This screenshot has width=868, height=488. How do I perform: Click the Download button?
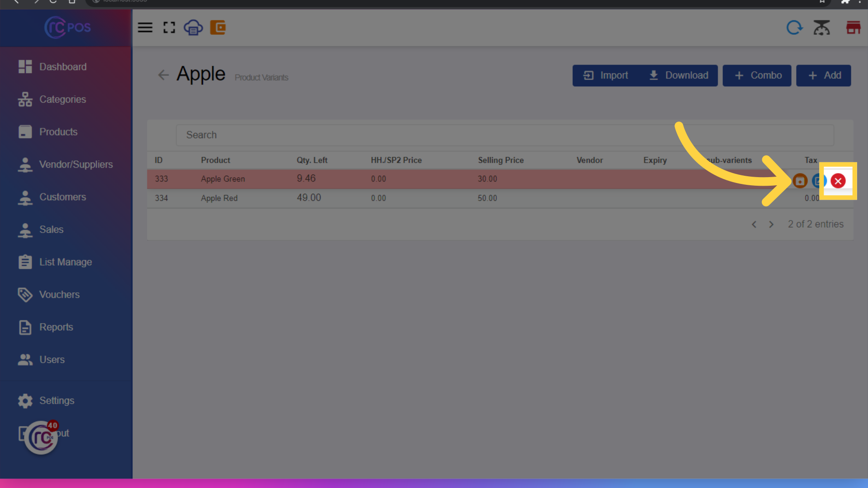point(679,75)
